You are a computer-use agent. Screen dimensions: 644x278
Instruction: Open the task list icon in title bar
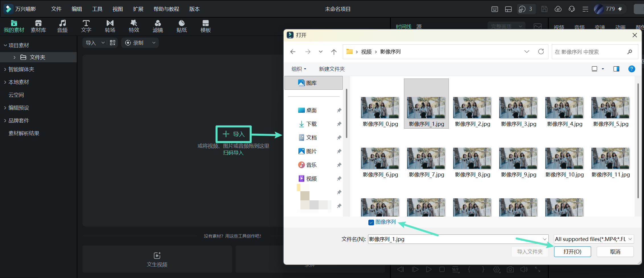click(585, 9)
